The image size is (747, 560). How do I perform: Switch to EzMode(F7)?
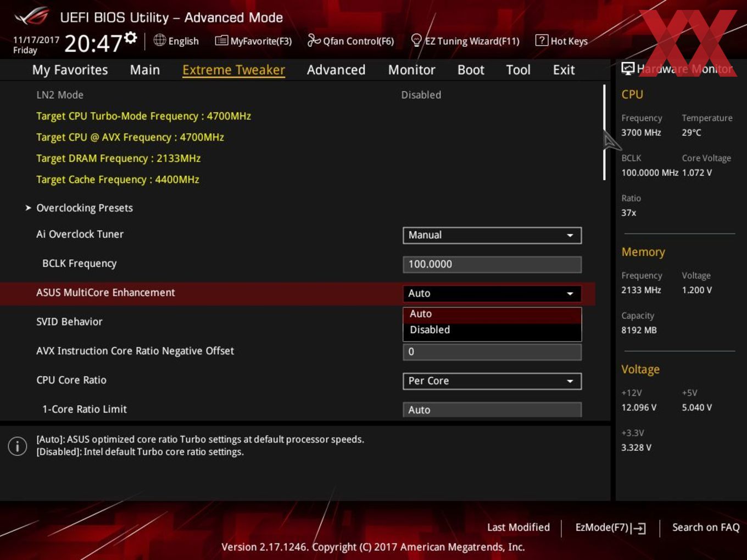[x=610, y=528]
